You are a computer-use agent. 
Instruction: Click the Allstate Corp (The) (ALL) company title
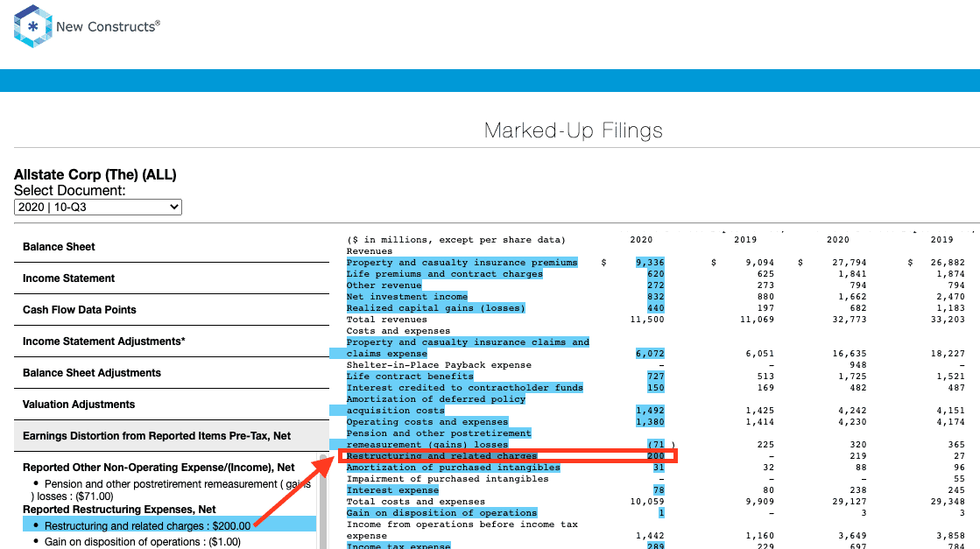click(95, 175)
